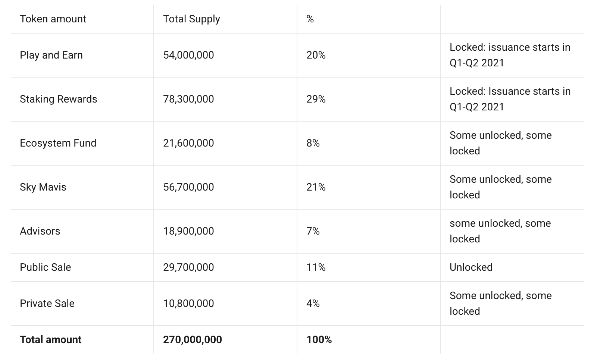
Task: Click the 29% percentage cell
Action: [x=316, y=99]
